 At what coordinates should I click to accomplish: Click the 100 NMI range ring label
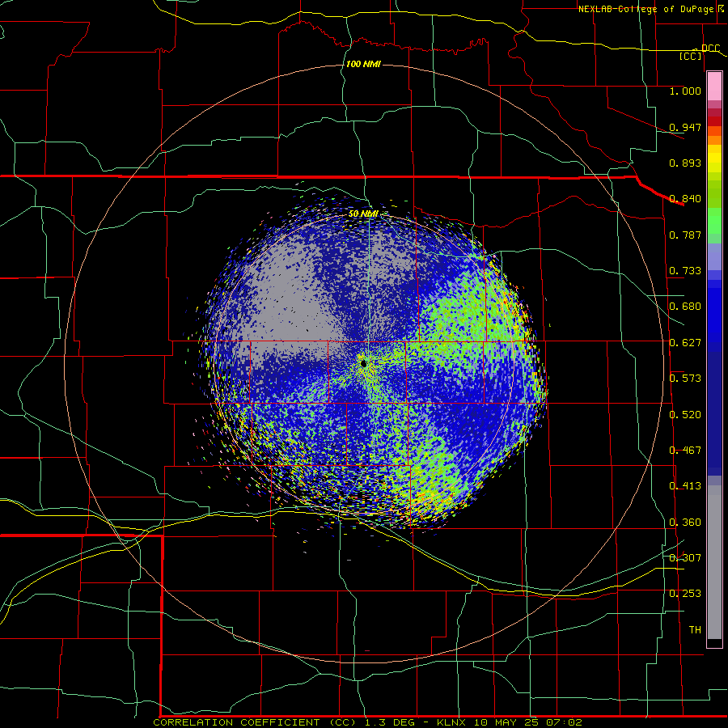click(x=363, y=64)
